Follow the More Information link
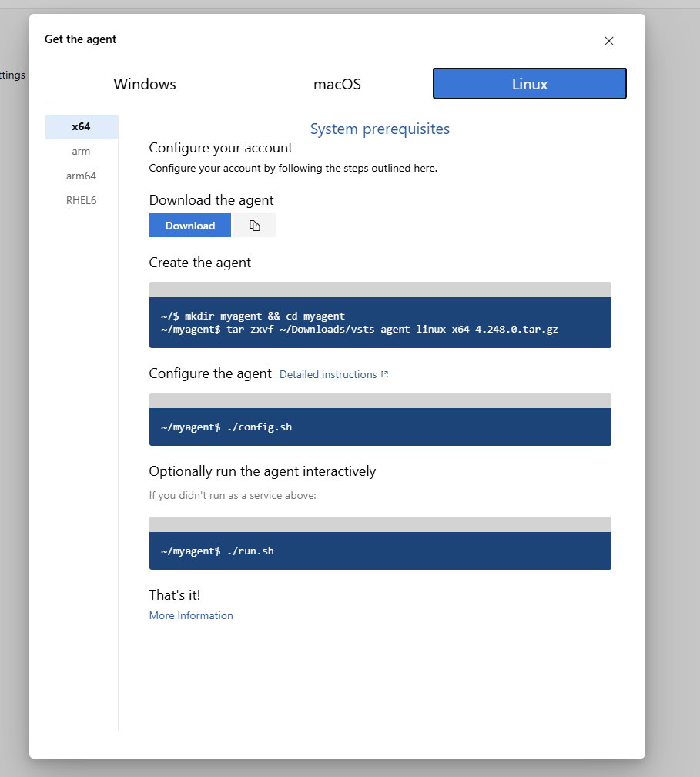700x777 pixels. 191,615
